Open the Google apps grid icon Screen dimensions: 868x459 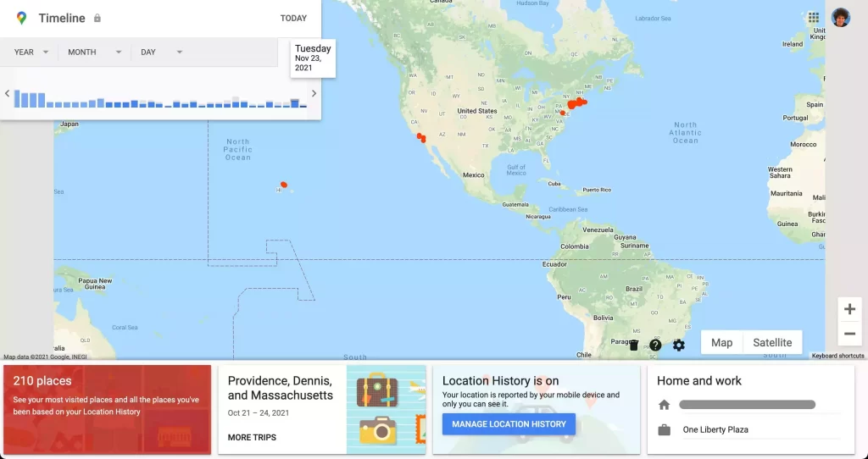[813, 18]
